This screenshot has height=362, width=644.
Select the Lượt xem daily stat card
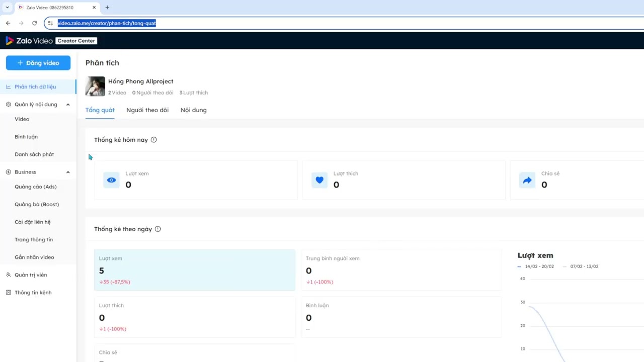[x=195, y=270]
